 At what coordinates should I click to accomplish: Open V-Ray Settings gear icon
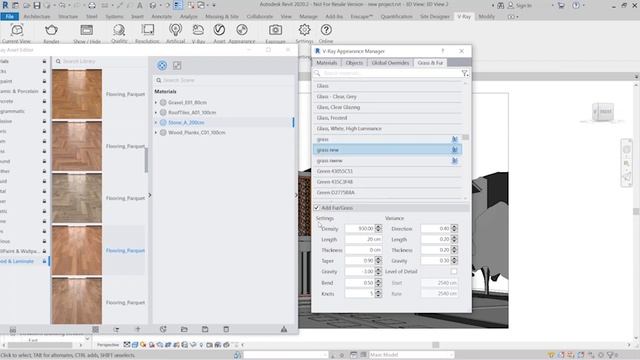304,31
